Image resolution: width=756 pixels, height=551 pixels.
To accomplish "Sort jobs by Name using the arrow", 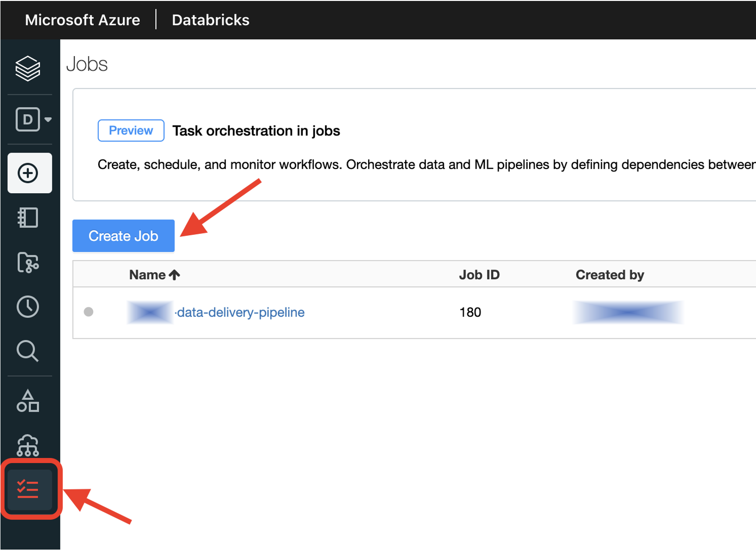I will click(x=174, y=275).
